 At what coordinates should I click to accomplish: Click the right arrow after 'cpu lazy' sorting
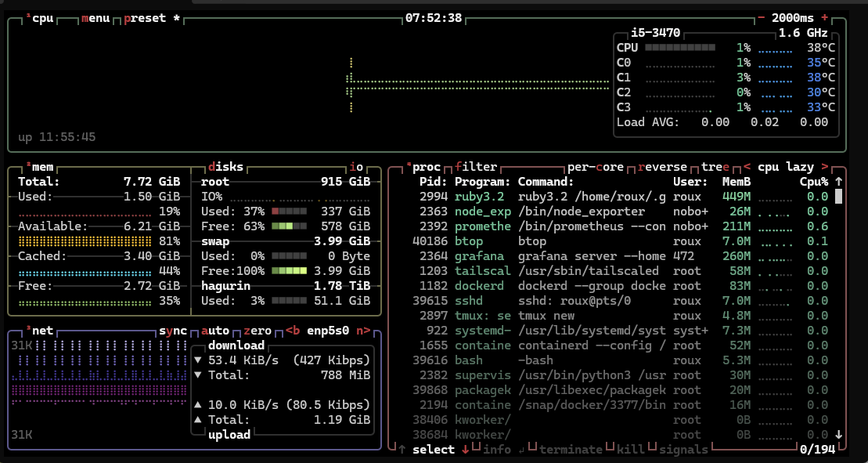pyautogui.click(x=823, y=167)
